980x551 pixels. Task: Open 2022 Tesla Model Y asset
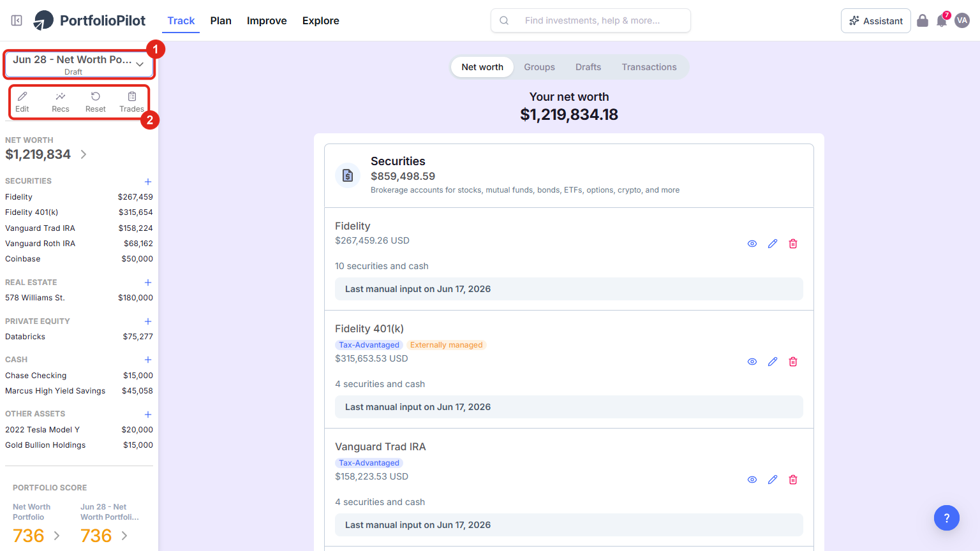point(79,430)
